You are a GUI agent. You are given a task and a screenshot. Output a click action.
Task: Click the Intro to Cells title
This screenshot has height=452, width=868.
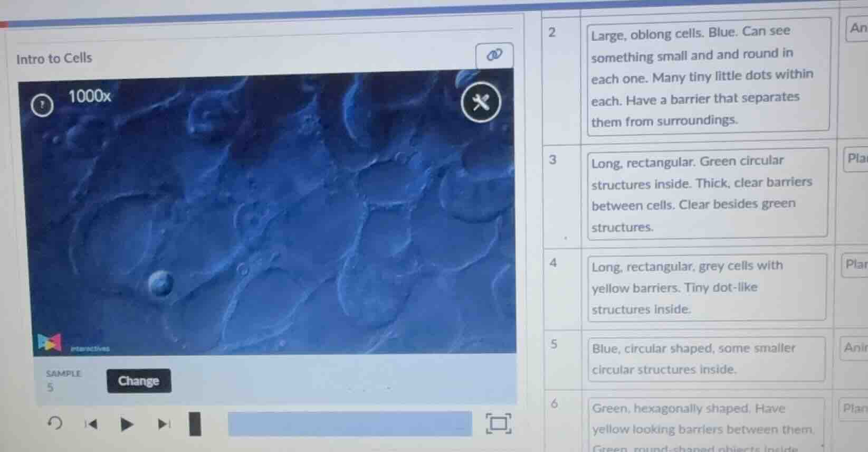[54, 58]
